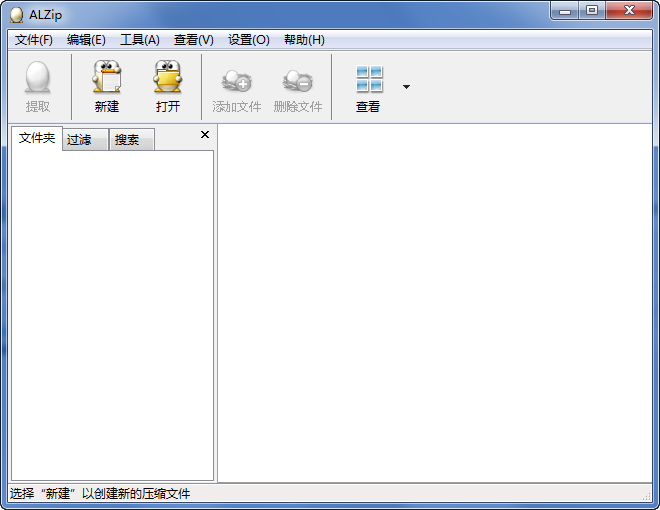Image resolution: width=660 pixels, height=510 pixels.
Task: Open the Help (帮助) menu
Action: pos(304,40)
